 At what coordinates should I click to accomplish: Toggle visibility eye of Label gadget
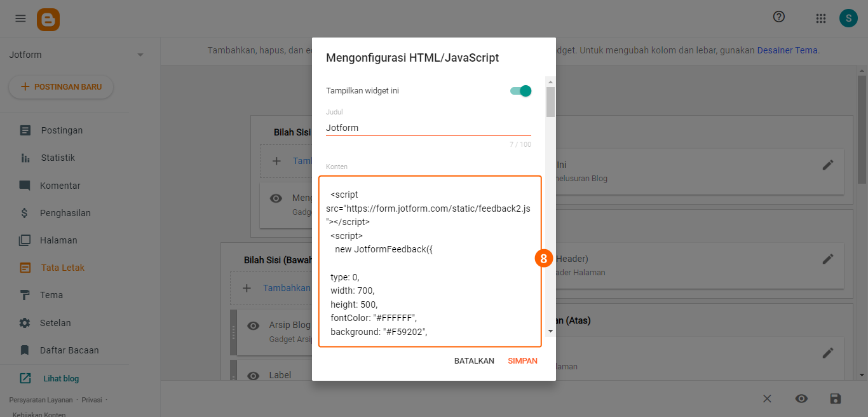coord(253,376)
